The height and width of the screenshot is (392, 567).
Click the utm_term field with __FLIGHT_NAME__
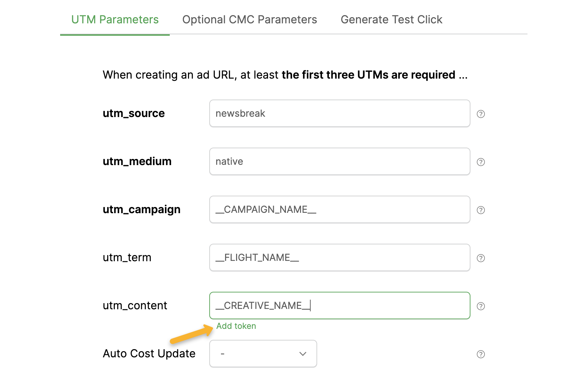coord(340,257)
